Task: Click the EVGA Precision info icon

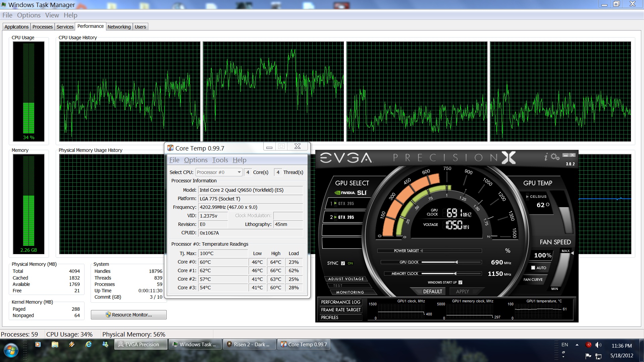Action: [546, 157]
